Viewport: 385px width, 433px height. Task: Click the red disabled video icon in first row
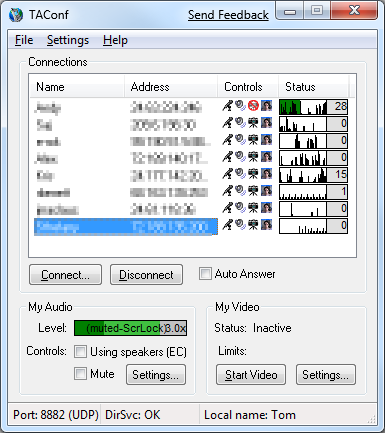[253, 106]
